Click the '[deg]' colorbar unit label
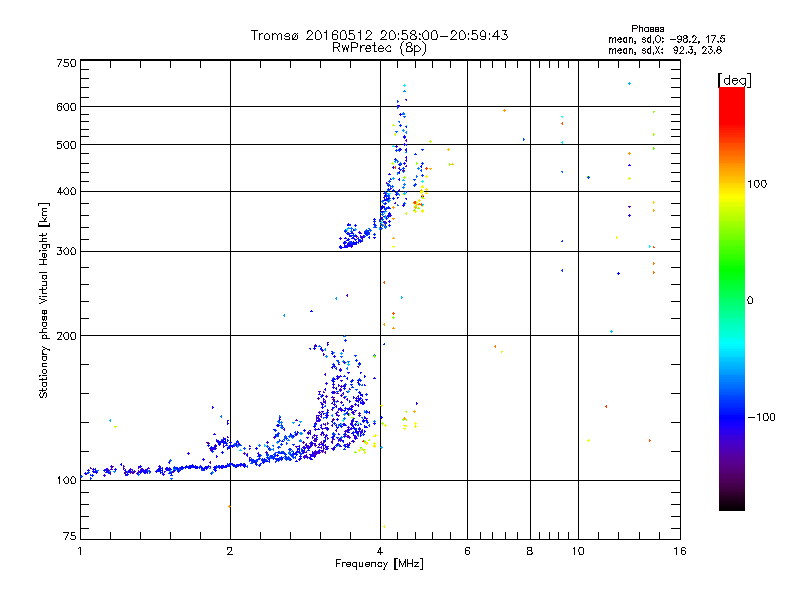Image resolution: width=800 pixels, height=600 pixels. 734,80
